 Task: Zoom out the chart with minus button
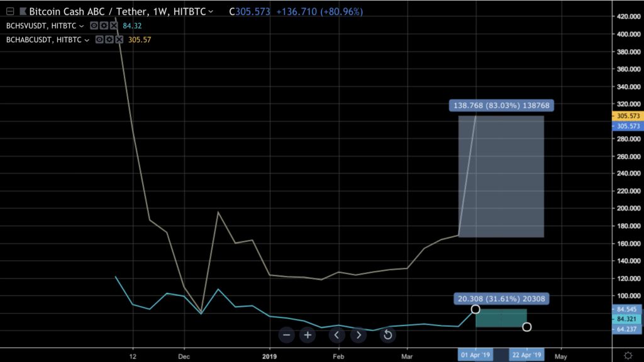(x=287, y=335)
